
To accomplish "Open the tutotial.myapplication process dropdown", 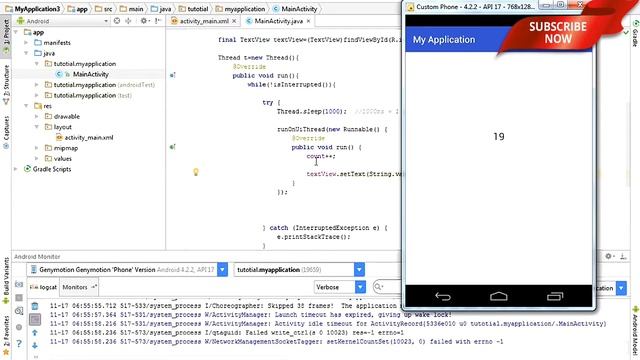I will click(359, 269).
